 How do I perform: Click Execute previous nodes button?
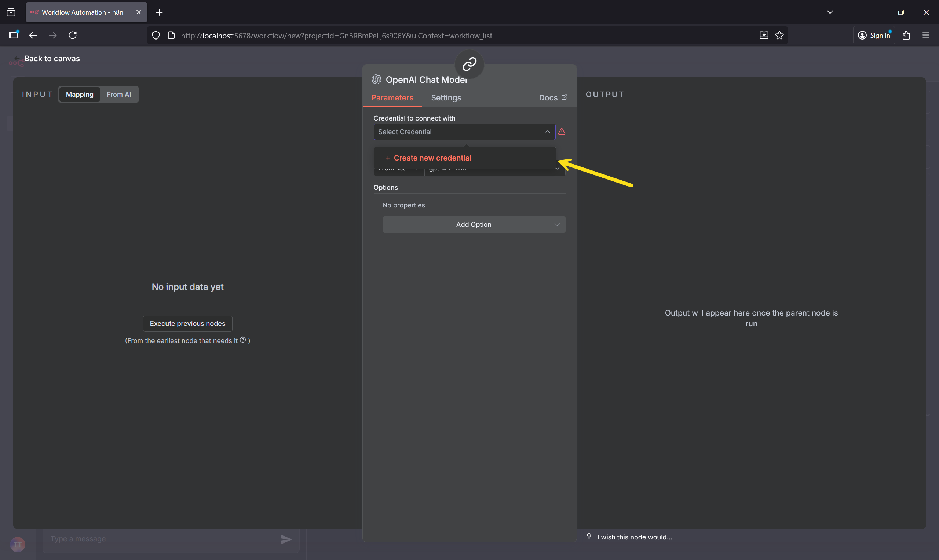188,323
